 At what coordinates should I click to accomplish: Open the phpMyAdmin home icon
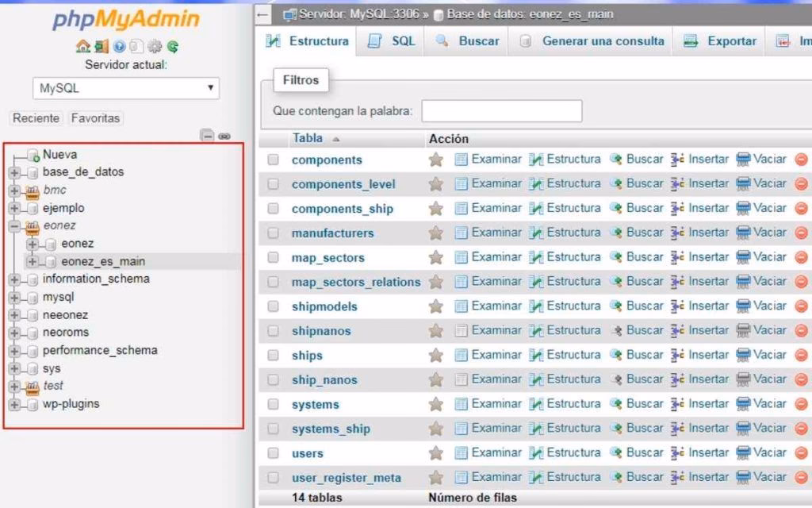[82, 47]
